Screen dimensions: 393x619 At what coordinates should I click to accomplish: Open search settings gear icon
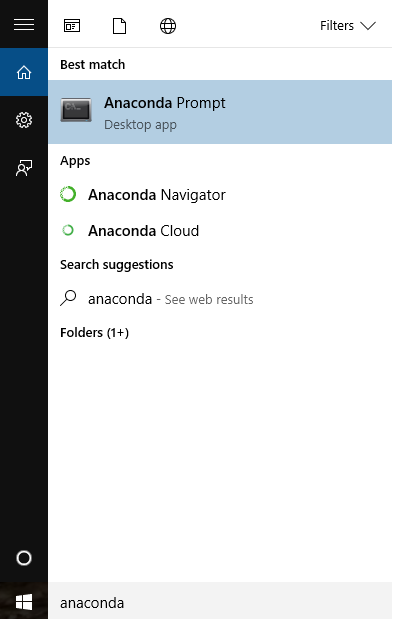click(x=24, y=120)
